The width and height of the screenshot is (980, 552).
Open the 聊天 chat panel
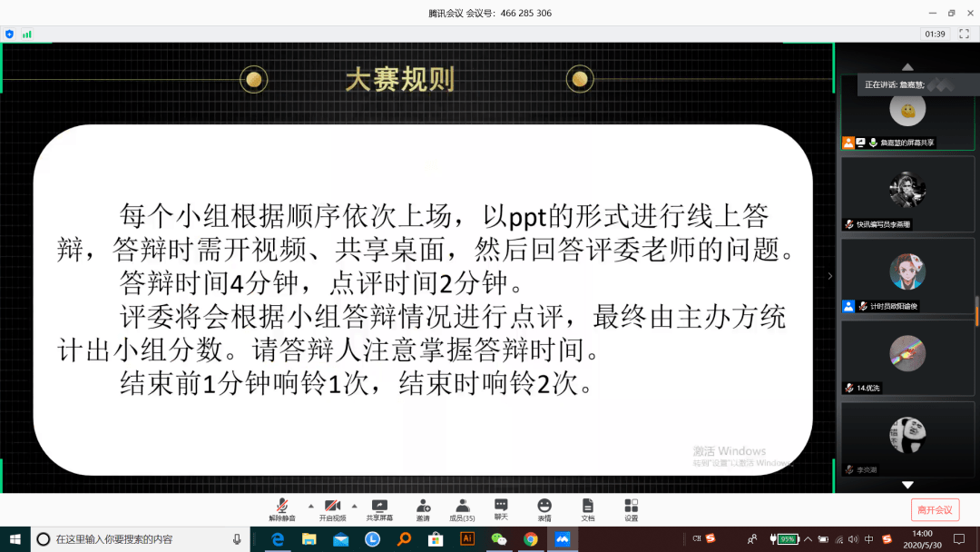[x=501, y=509]
